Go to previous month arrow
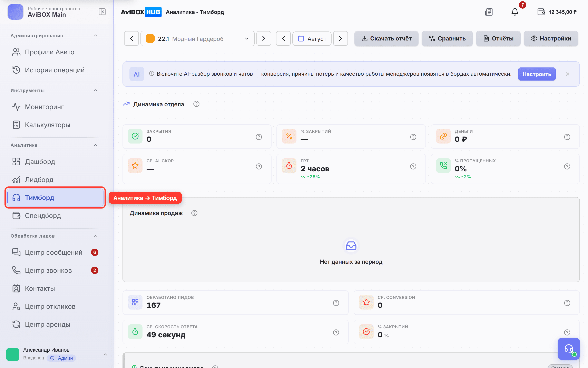Screen dimensions: 588x368 click(283, 38)
